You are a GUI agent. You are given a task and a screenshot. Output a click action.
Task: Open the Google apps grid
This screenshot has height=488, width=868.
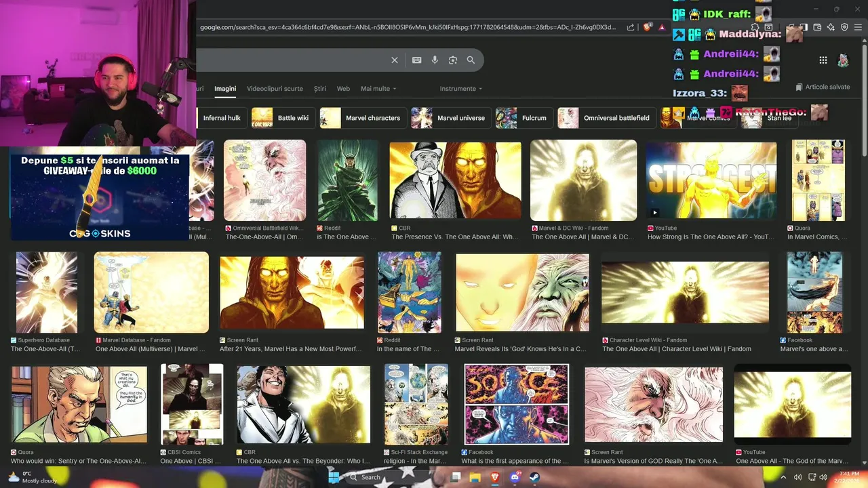tap(823, 60)
